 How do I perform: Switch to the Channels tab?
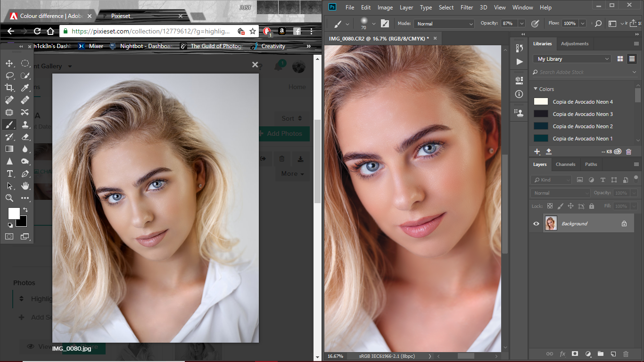click(565, 165)
